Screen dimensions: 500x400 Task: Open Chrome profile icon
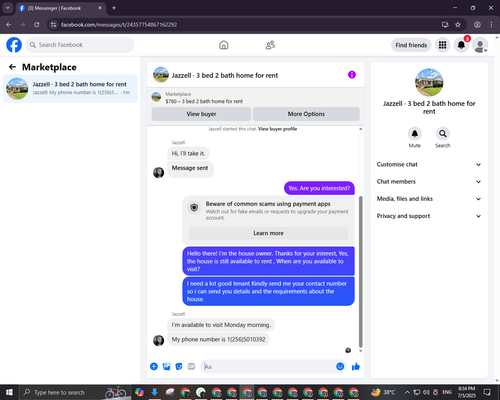[x=477, y=25]
